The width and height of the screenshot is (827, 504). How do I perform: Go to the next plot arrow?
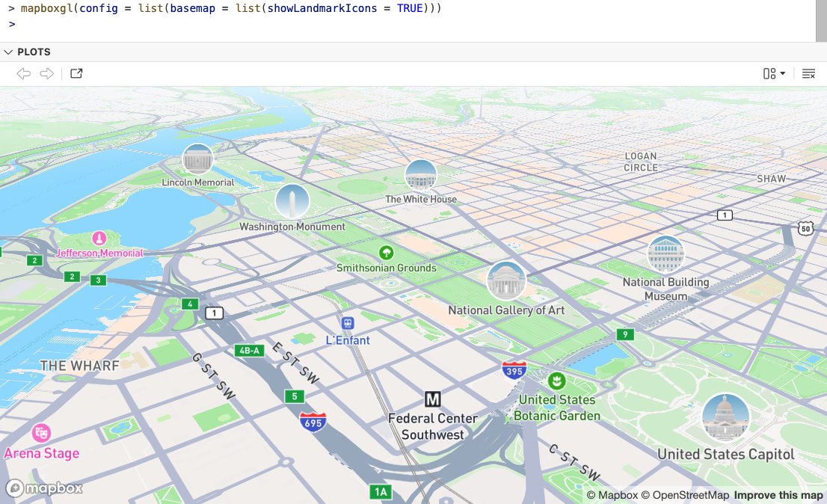click(47, 73)
